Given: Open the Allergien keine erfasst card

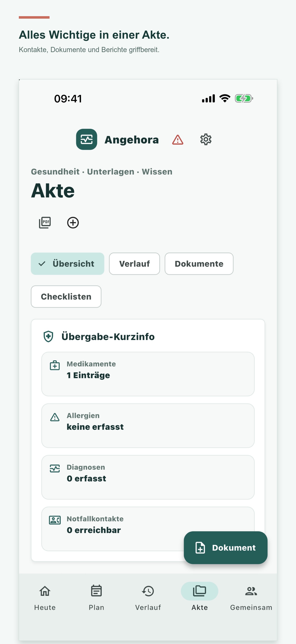Looking at the screenshot, I should 148,425.
